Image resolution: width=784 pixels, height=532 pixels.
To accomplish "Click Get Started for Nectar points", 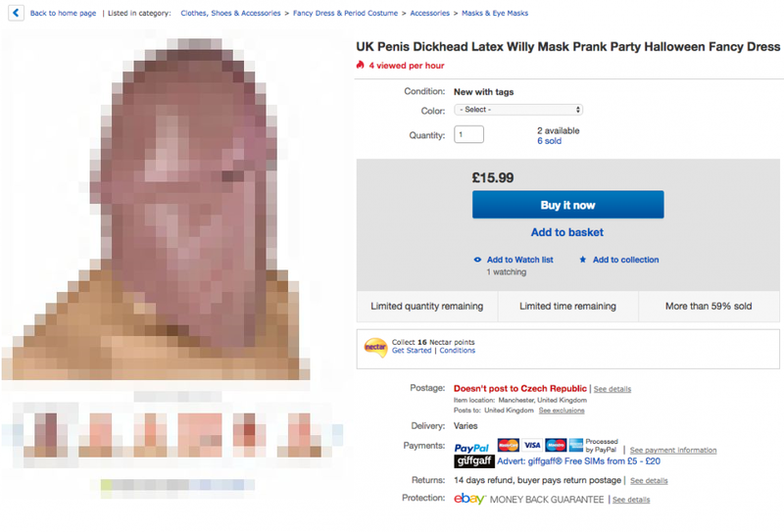I will click(412, 351).
